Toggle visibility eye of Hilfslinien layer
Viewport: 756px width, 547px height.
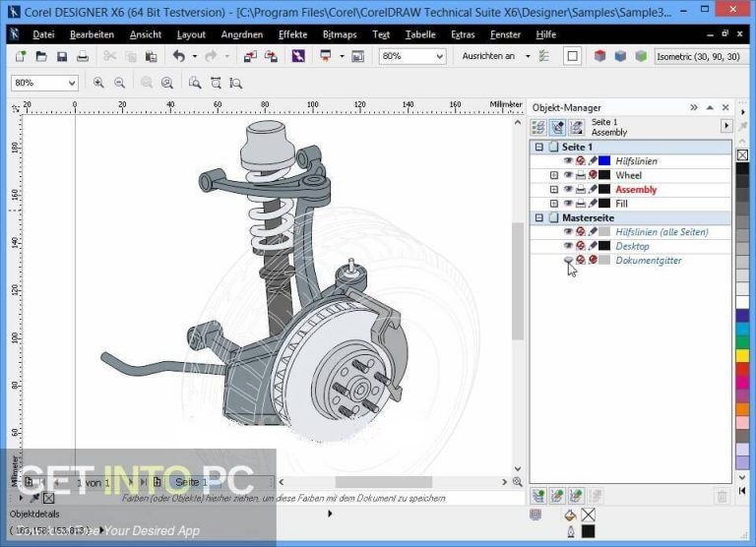(568, 161)
